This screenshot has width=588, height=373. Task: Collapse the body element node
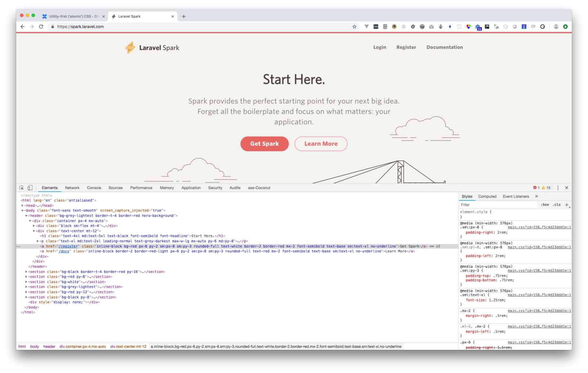[22, 211]
